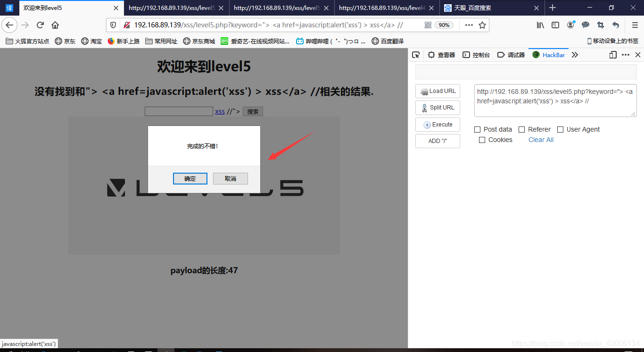
Task: Open the Firefox account icon
Action: point(570,25)
